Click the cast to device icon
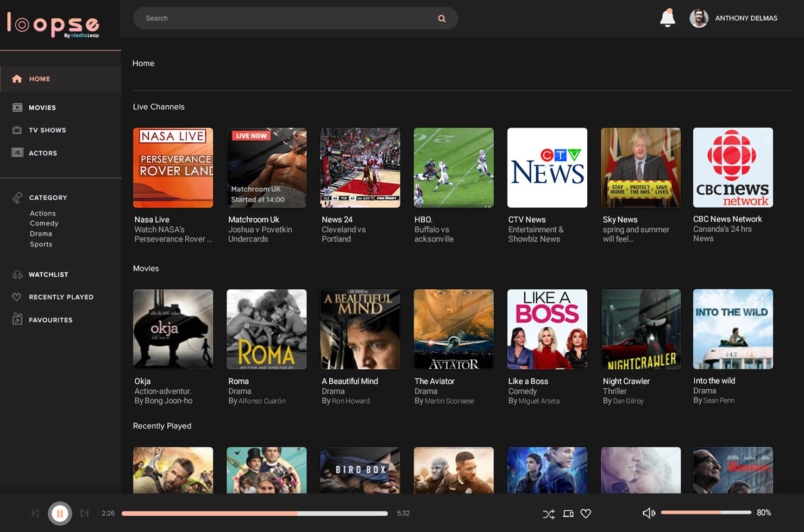 (x=568, y=514)
